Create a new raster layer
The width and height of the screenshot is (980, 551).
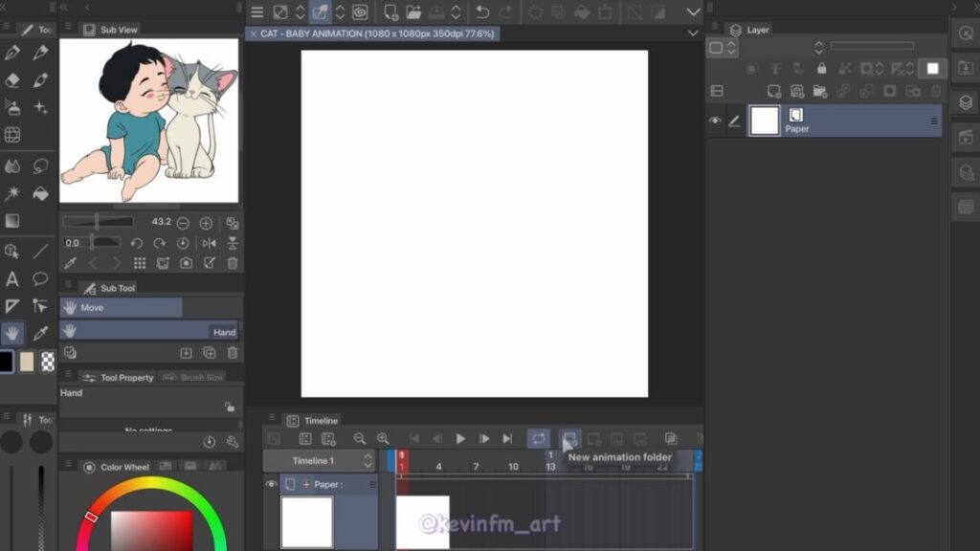tap(773, 91)
